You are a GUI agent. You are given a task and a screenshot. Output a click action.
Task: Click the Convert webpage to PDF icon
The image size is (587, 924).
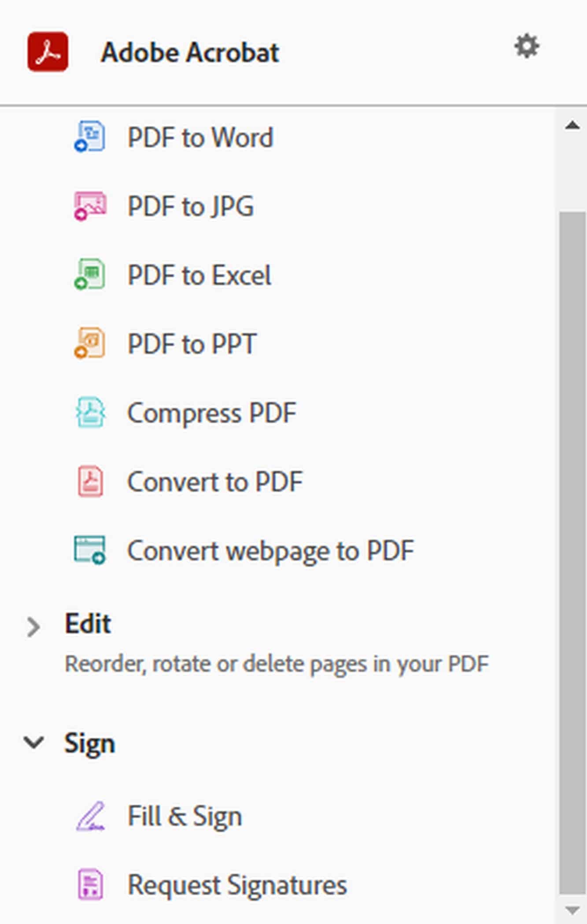[90, 550]
